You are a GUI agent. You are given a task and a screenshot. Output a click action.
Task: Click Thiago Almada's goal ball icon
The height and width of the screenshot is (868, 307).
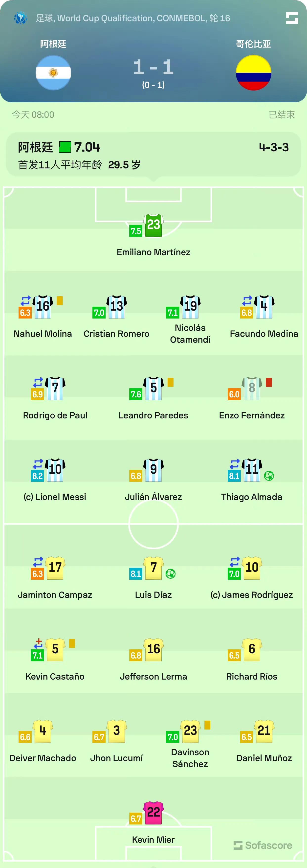click(x=269, y=476)
